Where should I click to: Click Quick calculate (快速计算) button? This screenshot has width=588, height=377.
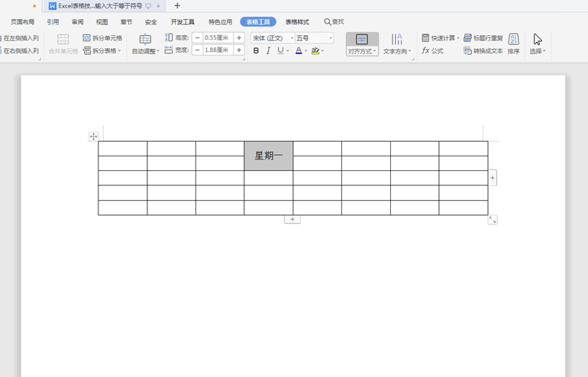click(x=441, y=38)
